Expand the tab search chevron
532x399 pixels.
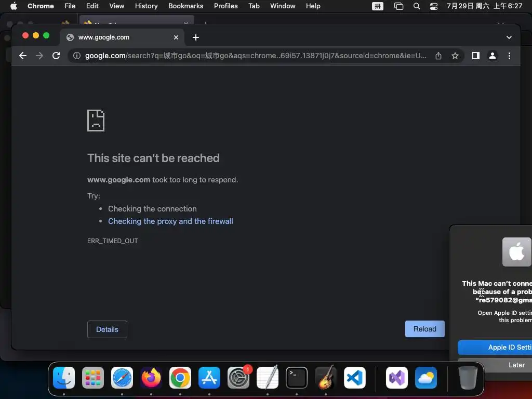[509, 37]
